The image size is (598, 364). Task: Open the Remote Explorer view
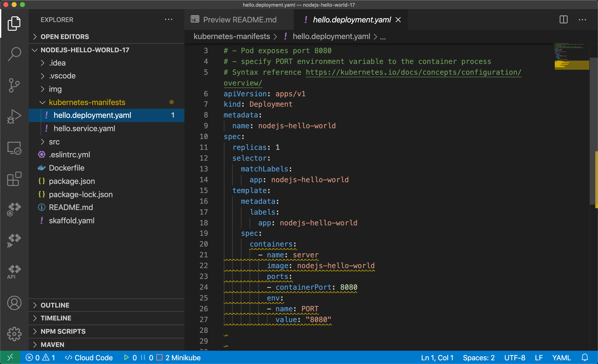(x=14, y=148)
